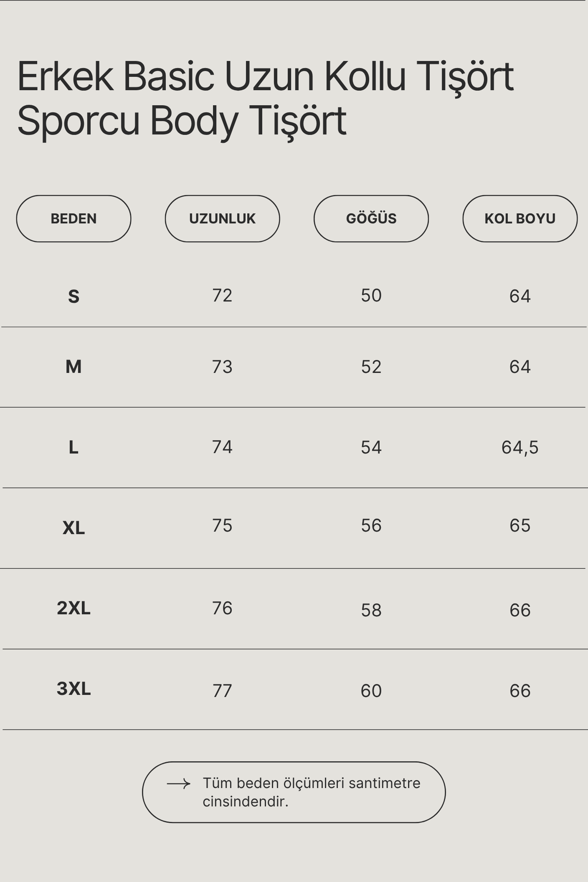Click the chest value 60 for 3XL
Screen dimensions: 588x882
point(371,691)
